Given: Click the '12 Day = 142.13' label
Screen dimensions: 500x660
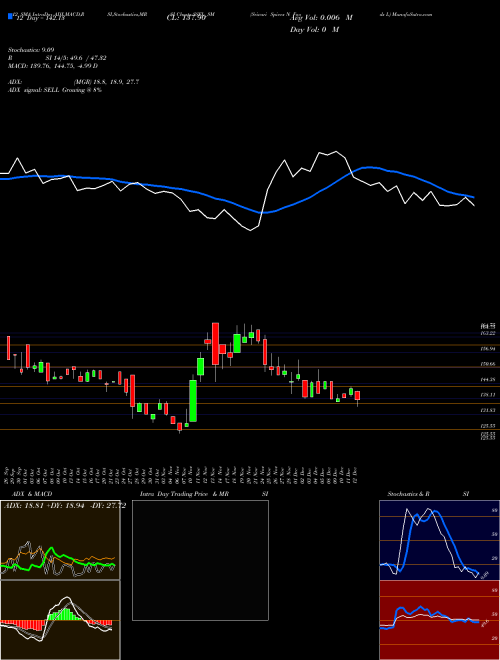Looking at the screenshot, I should (39, 18).
